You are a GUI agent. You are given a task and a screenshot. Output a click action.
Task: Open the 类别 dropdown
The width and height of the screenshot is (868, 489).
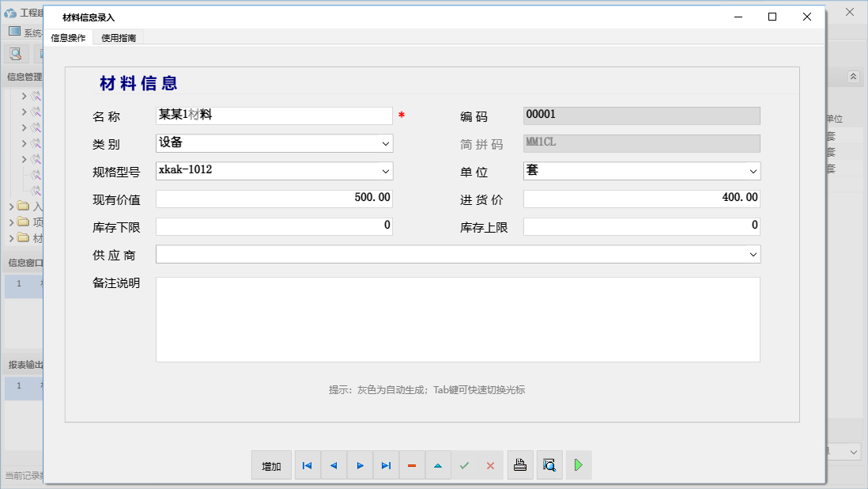tap(386, 143)
